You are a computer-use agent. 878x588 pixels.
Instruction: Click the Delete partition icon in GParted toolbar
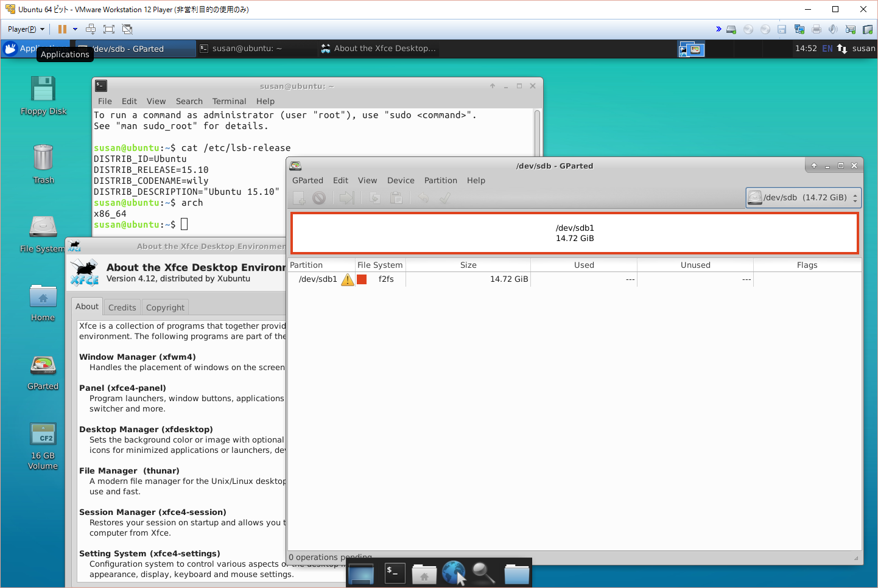[319, 198]
